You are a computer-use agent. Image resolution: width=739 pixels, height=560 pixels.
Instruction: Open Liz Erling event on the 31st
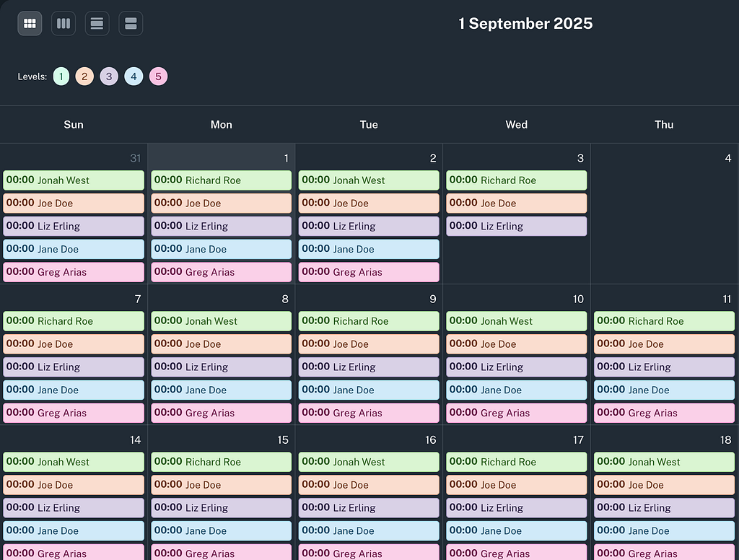point(74,227)
